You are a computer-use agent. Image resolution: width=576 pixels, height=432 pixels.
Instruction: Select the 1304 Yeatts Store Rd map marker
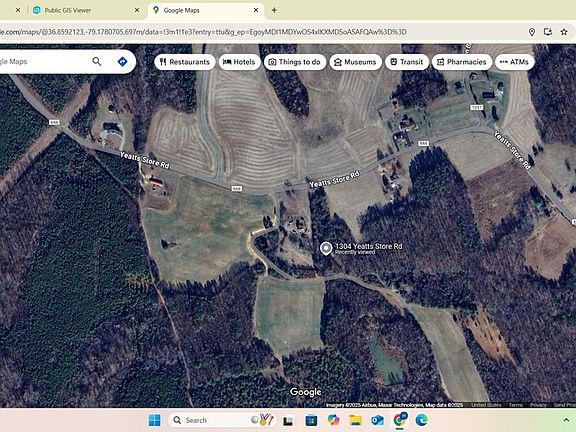tap(326, 248)
